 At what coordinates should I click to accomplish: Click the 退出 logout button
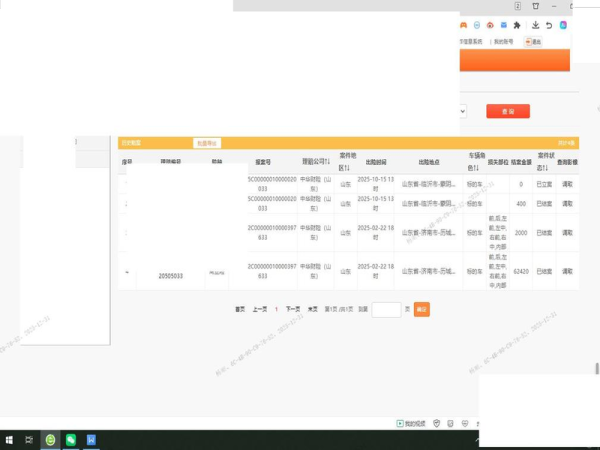pos(532,42)
